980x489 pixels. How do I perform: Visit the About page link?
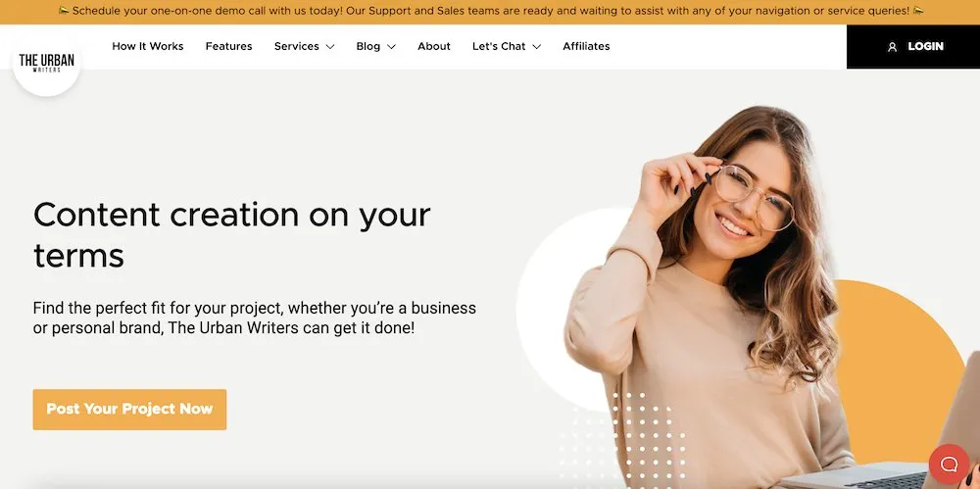point(434,46)
